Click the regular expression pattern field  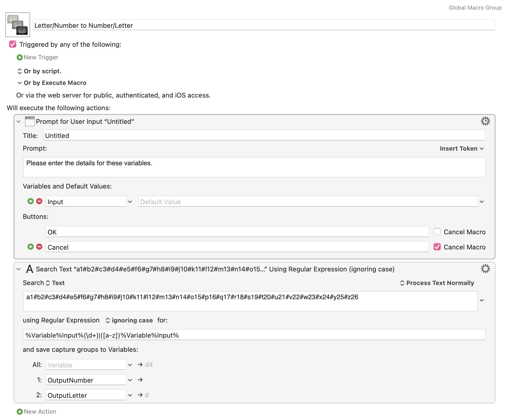coord(254,335)
